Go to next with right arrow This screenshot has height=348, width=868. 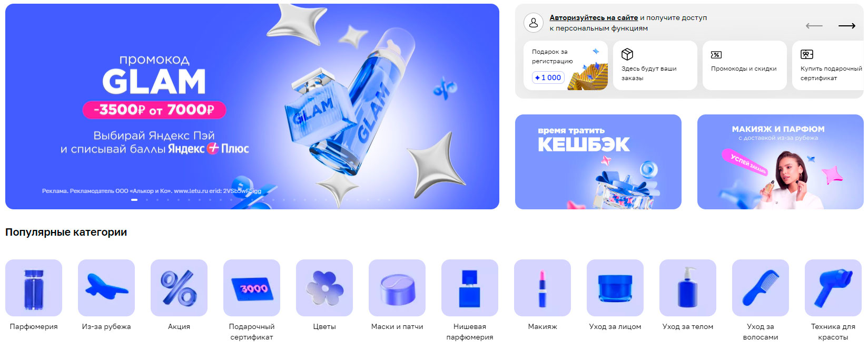pos(847,26)
